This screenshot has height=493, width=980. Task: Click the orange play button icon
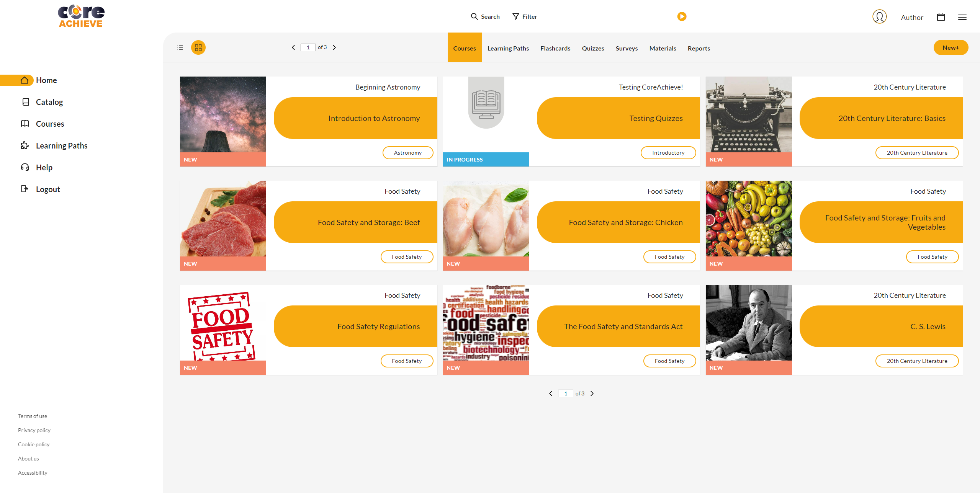682,16
